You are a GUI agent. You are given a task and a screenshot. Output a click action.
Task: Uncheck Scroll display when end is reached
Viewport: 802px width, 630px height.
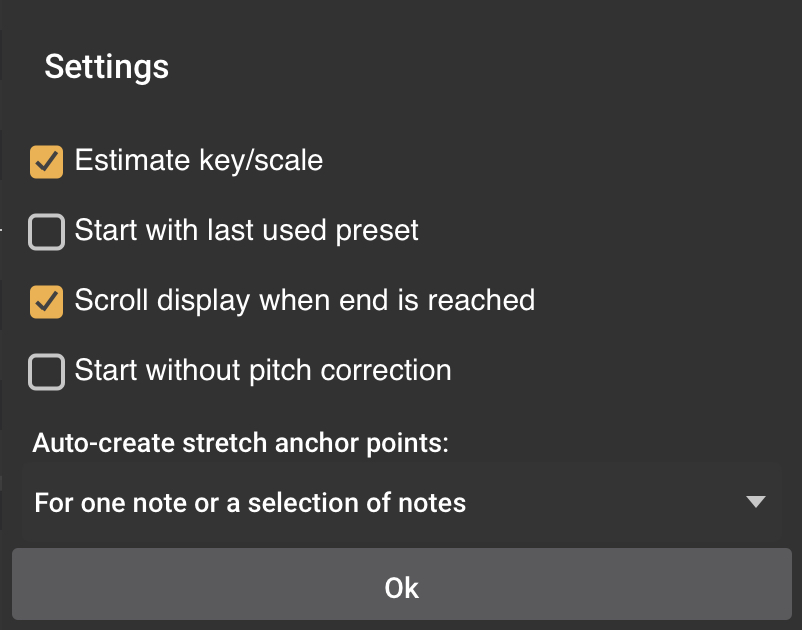tap(46, 301)
